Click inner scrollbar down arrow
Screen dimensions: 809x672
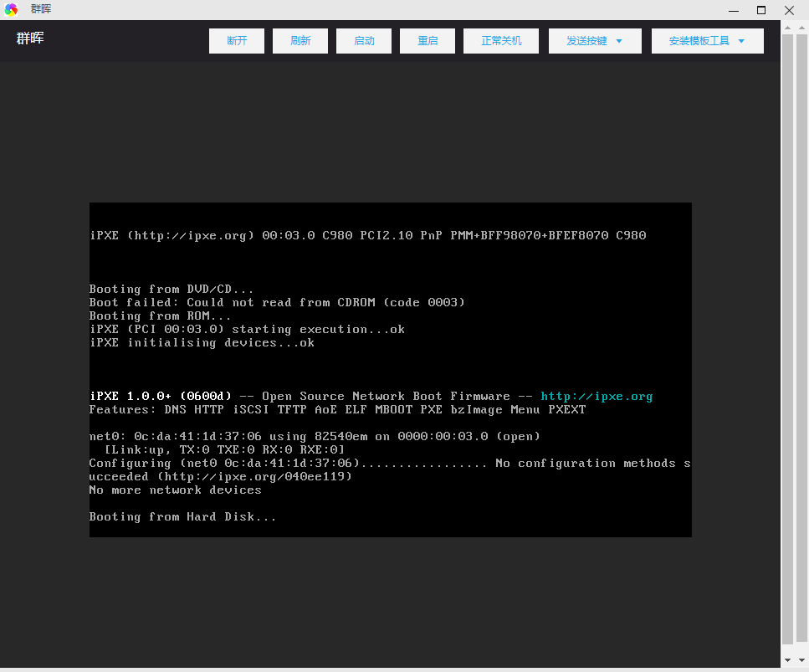click(787, 660)
